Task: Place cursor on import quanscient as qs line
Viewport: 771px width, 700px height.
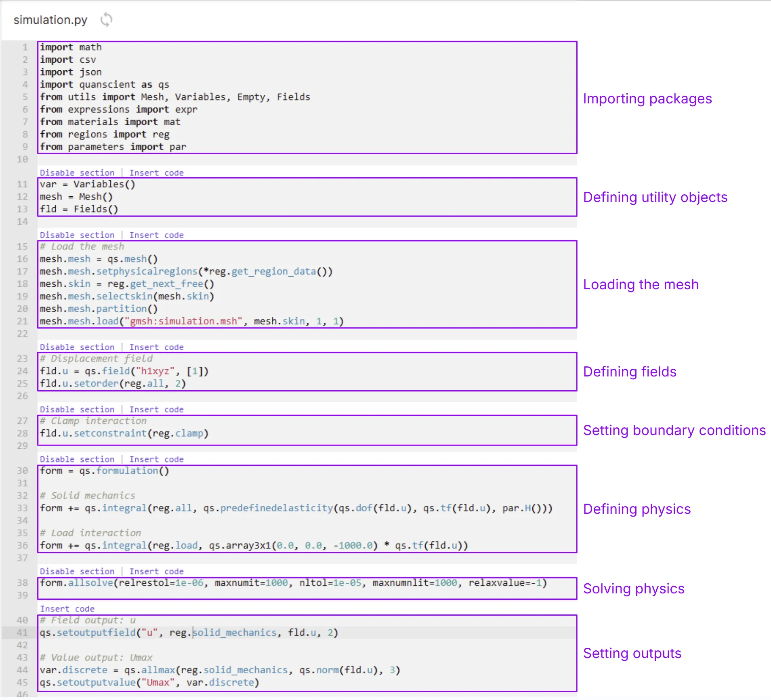Action: (104, 85)
